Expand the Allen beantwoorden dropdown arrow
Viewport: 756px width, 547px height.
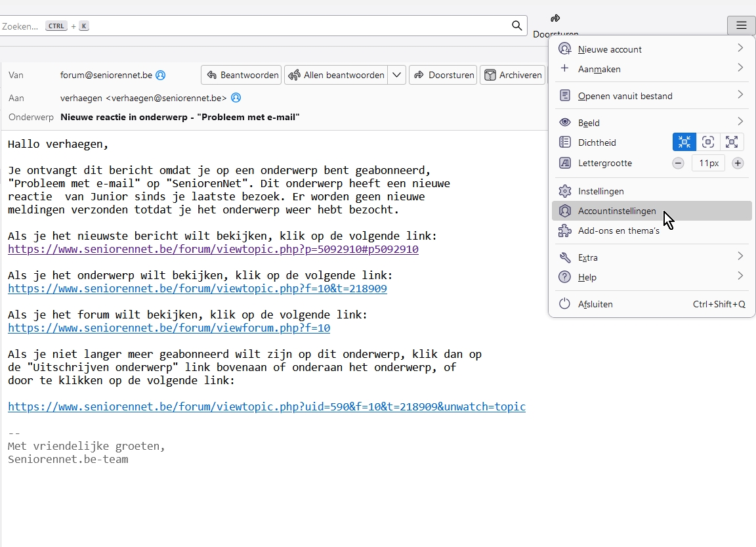point(396,75)
